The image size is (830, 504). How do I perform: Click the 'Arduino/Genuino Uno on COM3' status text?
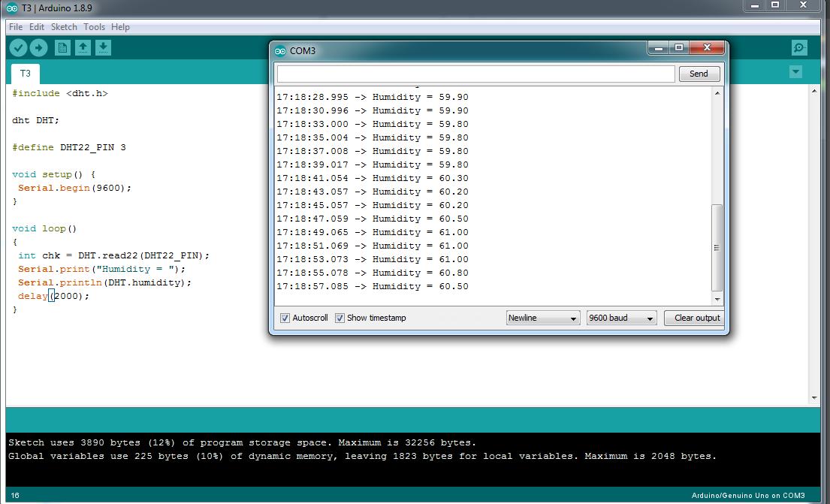pos(748,496)
